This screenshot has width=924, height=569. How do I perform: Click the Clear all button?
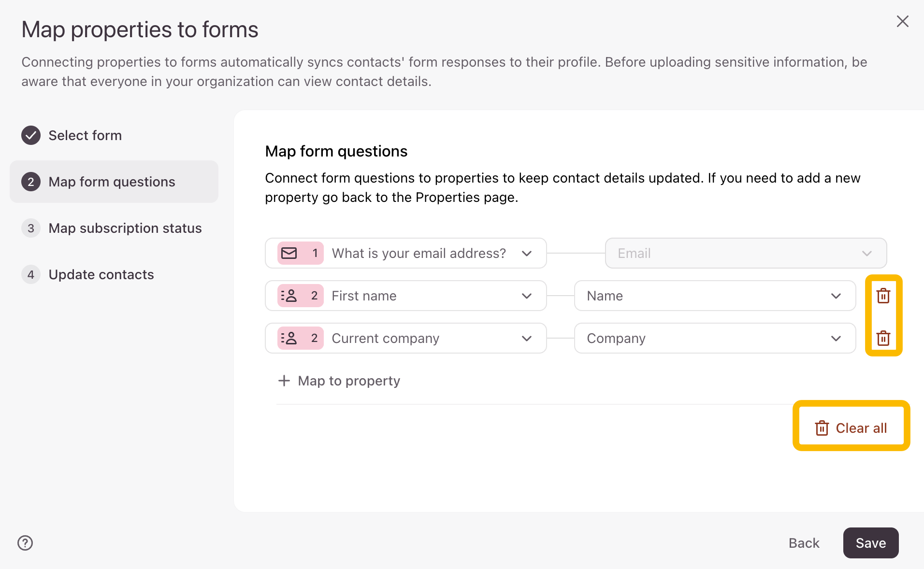851,428
